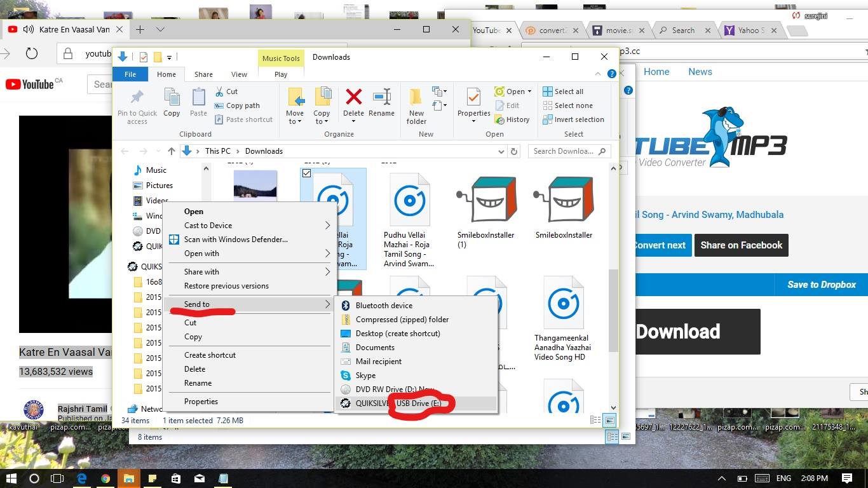Rename the selected file from the ribbon

pos(382,102)
